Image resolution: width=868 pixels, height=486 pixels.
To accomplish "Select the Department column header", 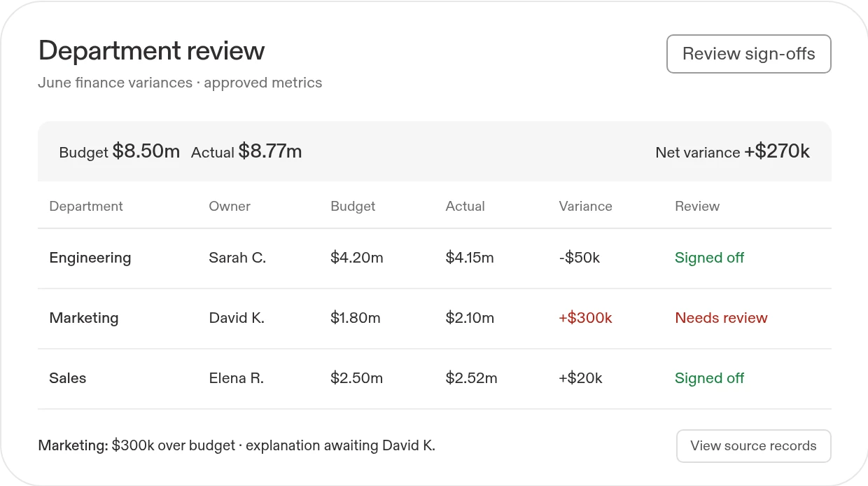I will (86, 207).
